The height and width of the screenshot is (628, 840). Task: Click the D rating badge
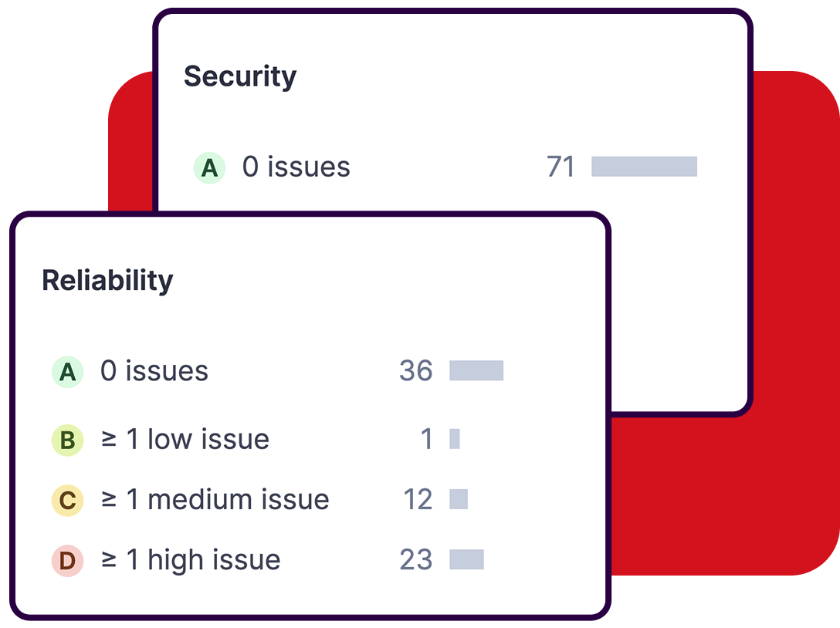[x=67, y=561]
